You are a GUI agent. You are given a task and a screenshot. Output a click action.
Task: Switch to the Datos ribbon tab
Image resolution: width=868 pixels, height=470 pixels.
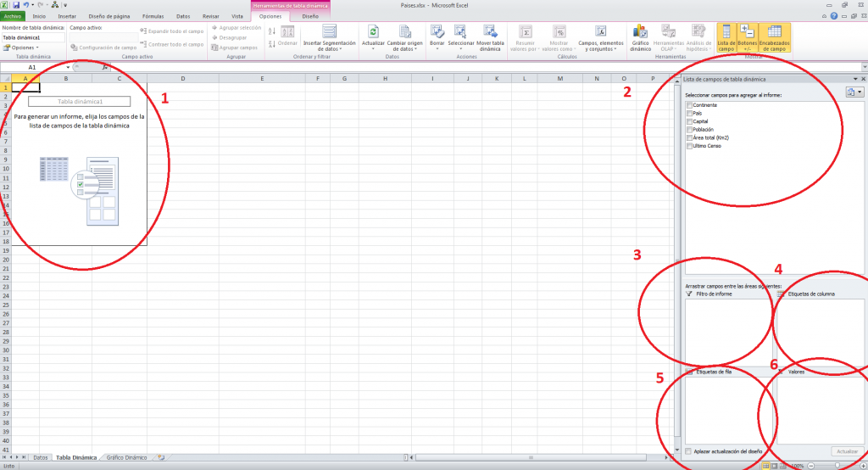[183, 16]
